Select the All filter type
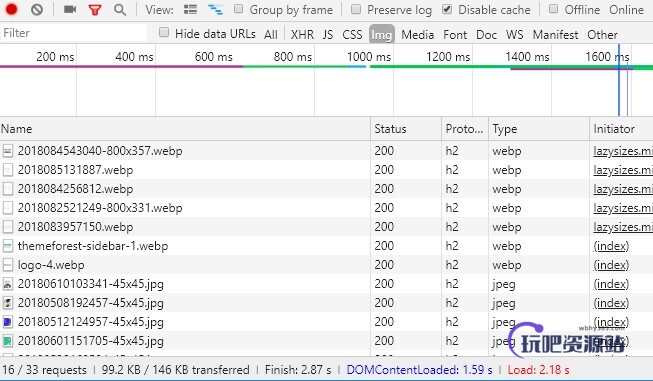Screen dimensions: 653x381 [271, 35]
